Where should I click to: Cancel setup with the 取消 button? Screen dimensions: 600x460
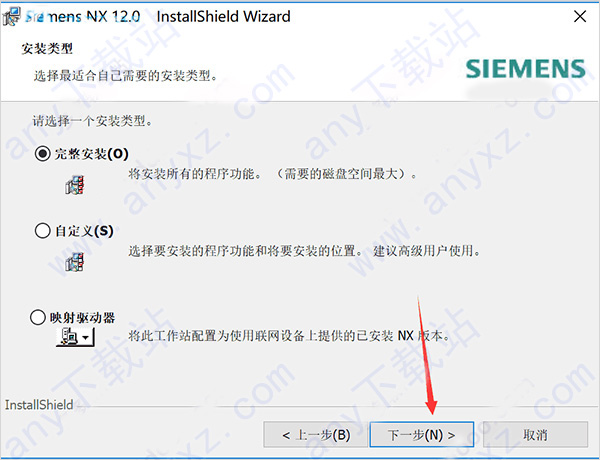tap(535, 434)
